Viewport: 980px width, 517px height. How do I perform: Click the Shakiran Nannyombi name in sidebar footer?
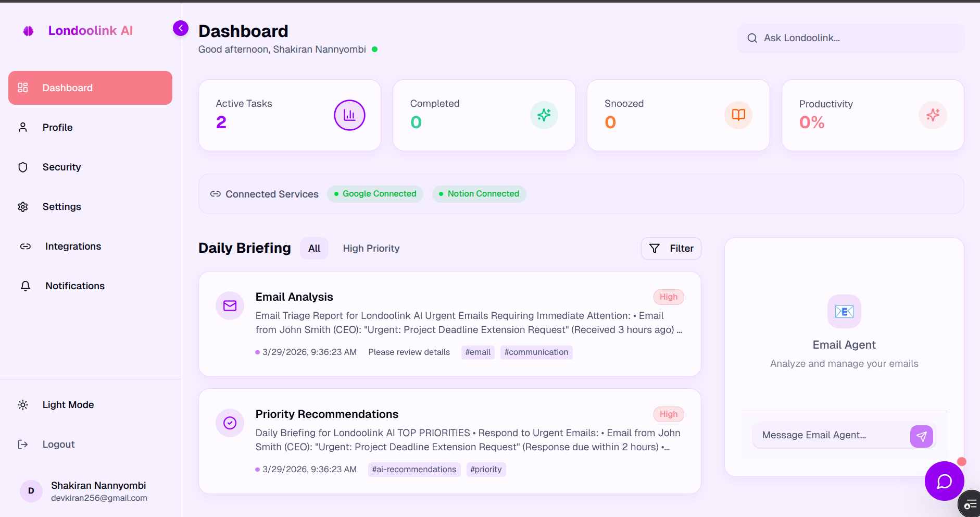(98, 485)
